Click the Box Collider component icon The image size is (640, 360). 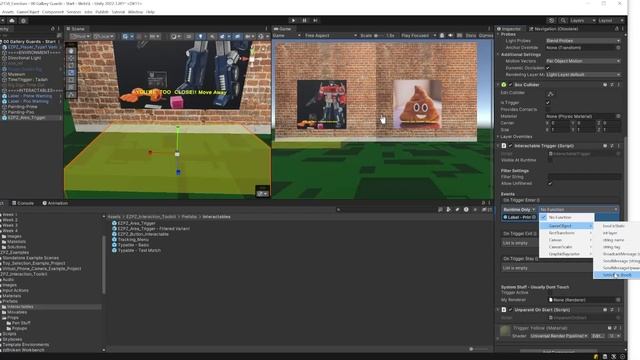(x=504, y=85)
